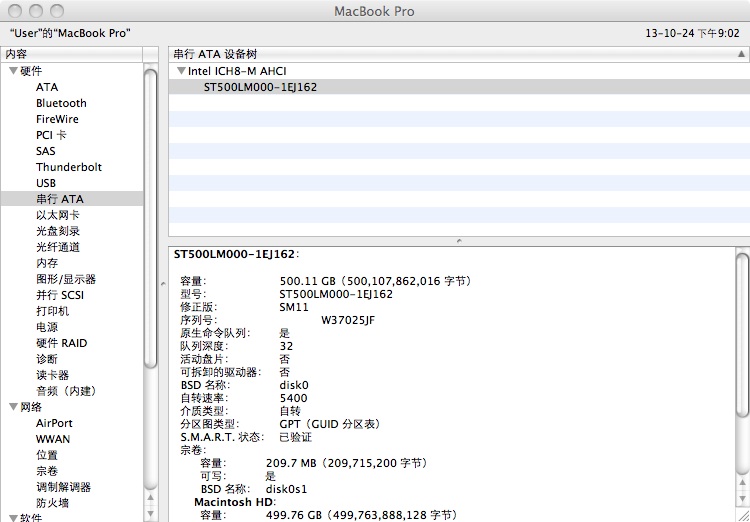
Task: Open AirPort under network
Action: click(x=54, y=423)
